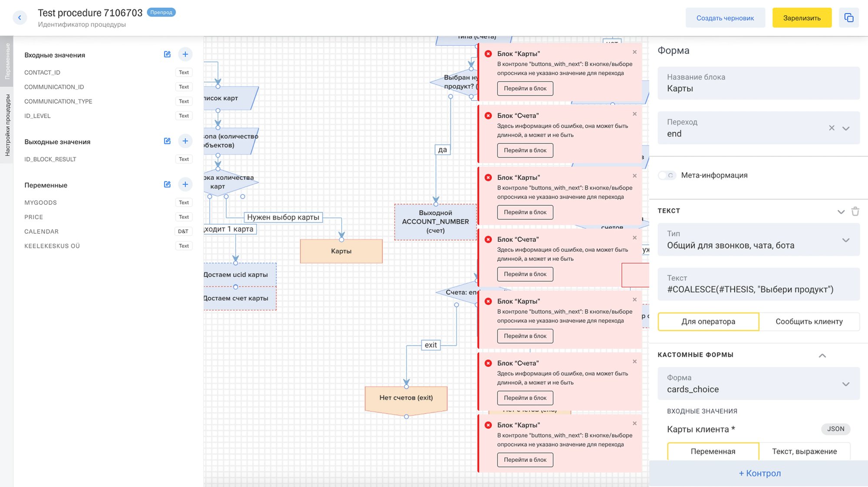868x487 pixels.
Task: Go back using the arrow icon
Action: (x=20, y=18)
